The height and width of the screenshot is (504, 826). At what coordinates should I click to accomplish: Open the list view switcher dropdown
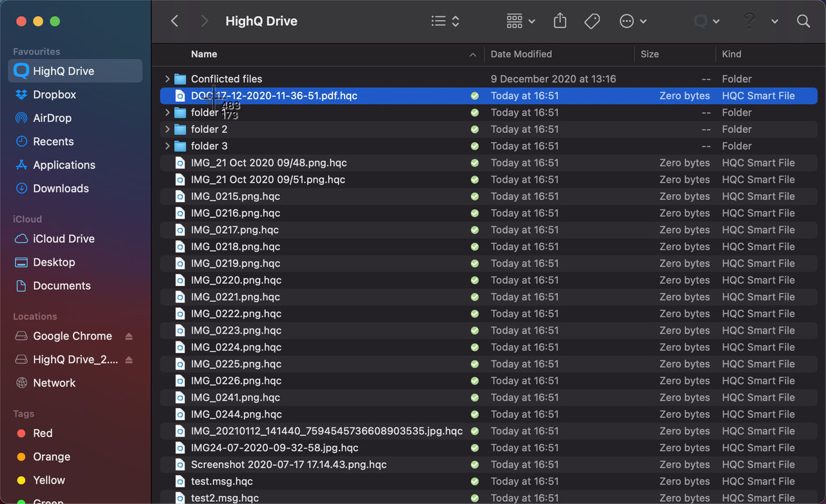pyautogui.click(x=445, y=21)
